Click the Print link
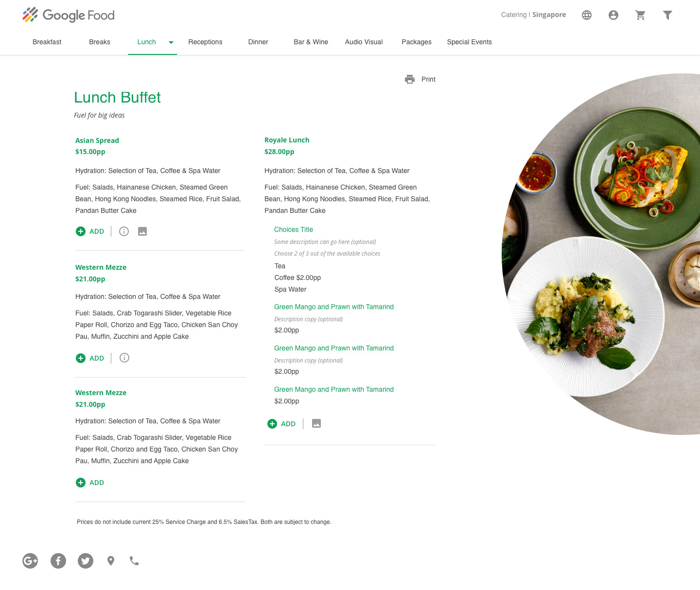The height and width of the screenshot is (590, 700). [x=428, y=79]
